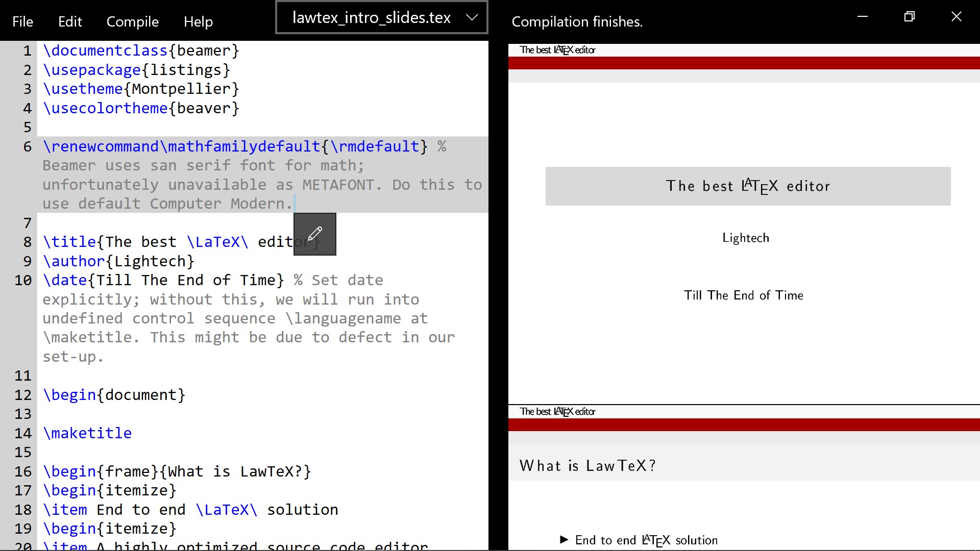This screenshot has width=980, height=551.
Task: Click 'What is LawTeX?' frame title in preview
Action: tap(587, 466)
